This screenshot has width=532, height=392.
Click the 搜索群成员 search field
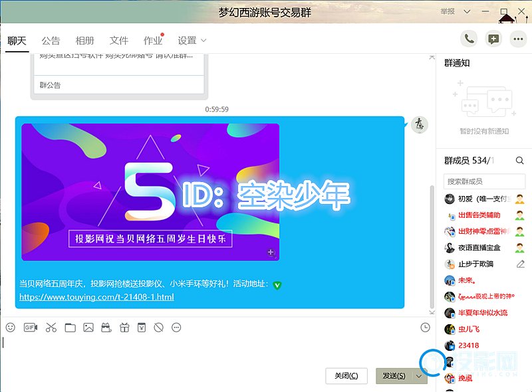tap(484, 181)
